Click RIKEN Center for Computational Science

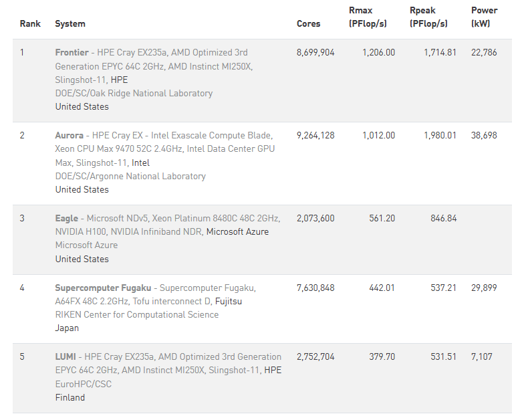(x=137, y=314)
